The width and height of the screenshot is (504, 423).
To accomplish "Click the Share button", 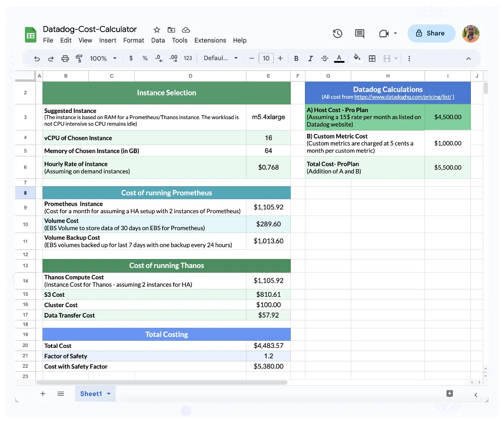I will point(431,34).
